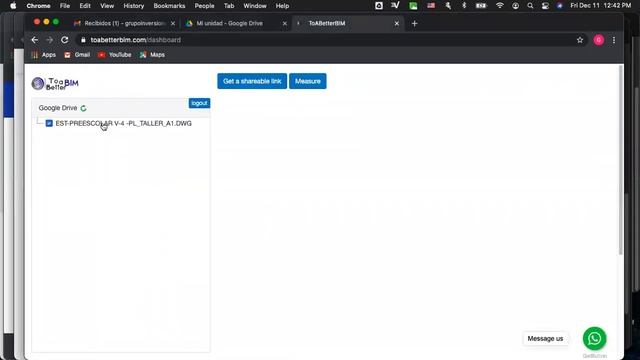Screen dimensions: 640x360
Task: Open the File menu
Action: [x=65, y=6]
